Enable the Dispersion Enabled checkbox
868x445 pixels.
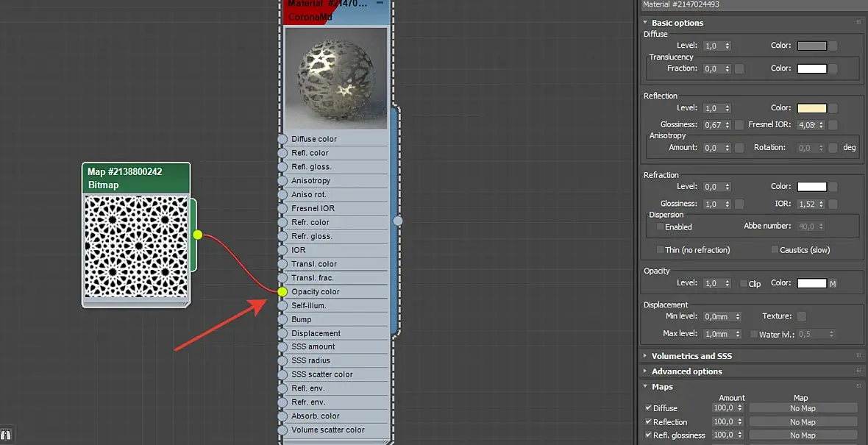click(x=660, y=227)
